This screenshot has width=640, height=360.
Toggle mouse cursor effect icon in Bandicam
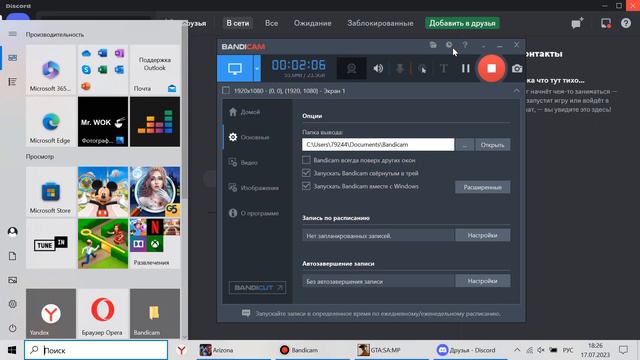[x=423, y=69]
